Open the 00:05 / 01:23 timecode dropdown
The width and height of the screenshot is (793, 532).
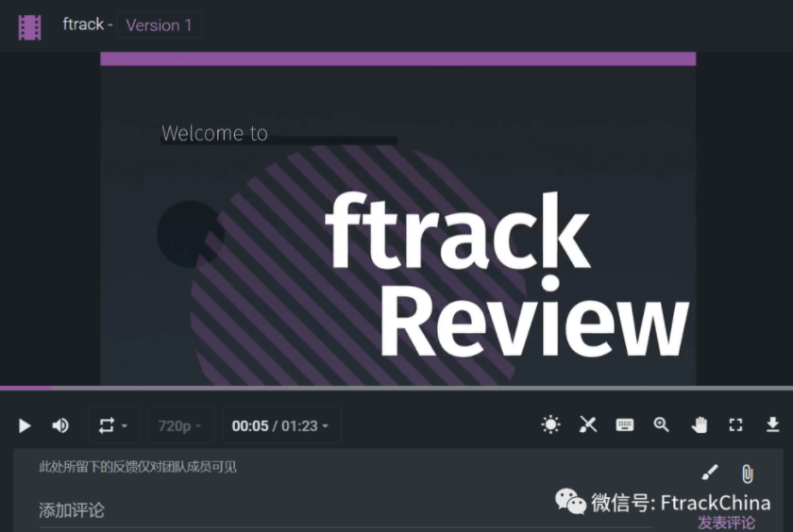(x=281, y=425)
